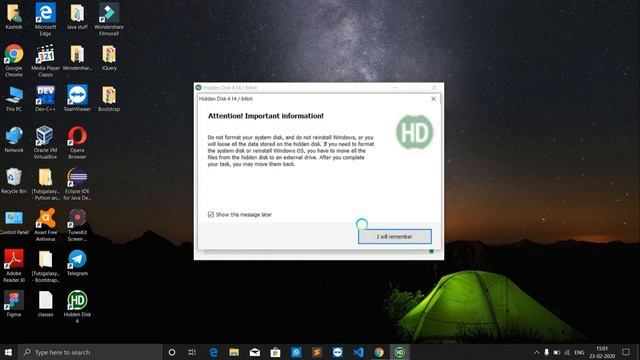Open network status tray icon

pyautogui.click(x=567, y=352)
